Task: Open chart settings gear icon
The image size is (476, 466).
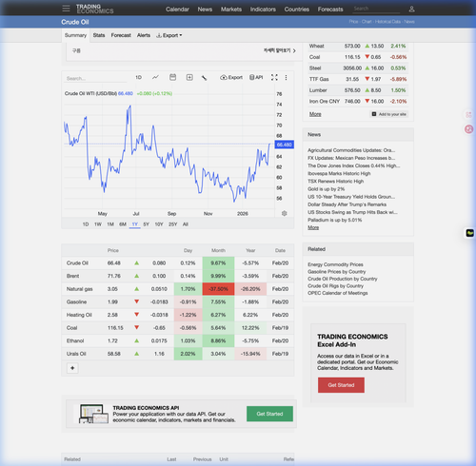Action: pyautogui.click(x=285, y=213)
